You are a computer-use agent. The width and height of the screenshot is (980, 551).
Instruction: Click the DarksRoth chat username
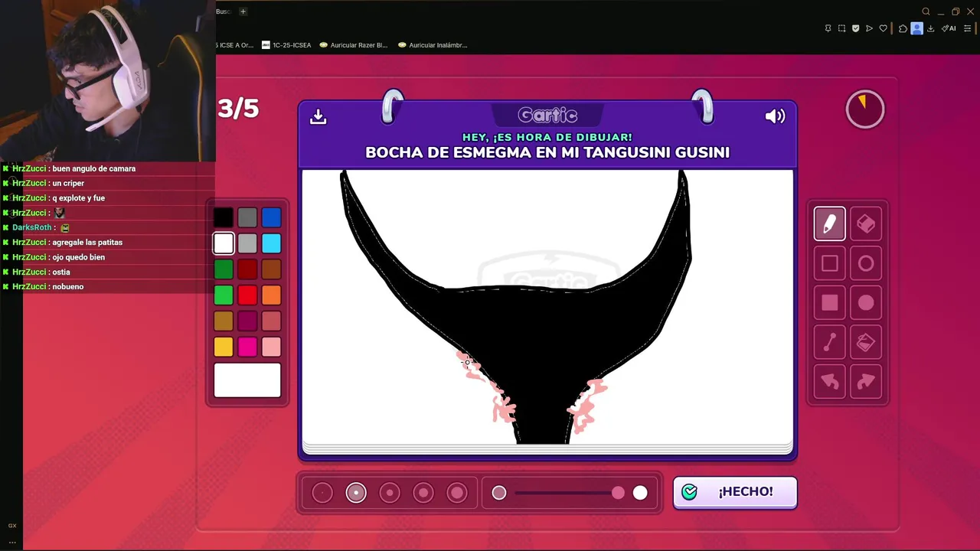click(32, 227)
